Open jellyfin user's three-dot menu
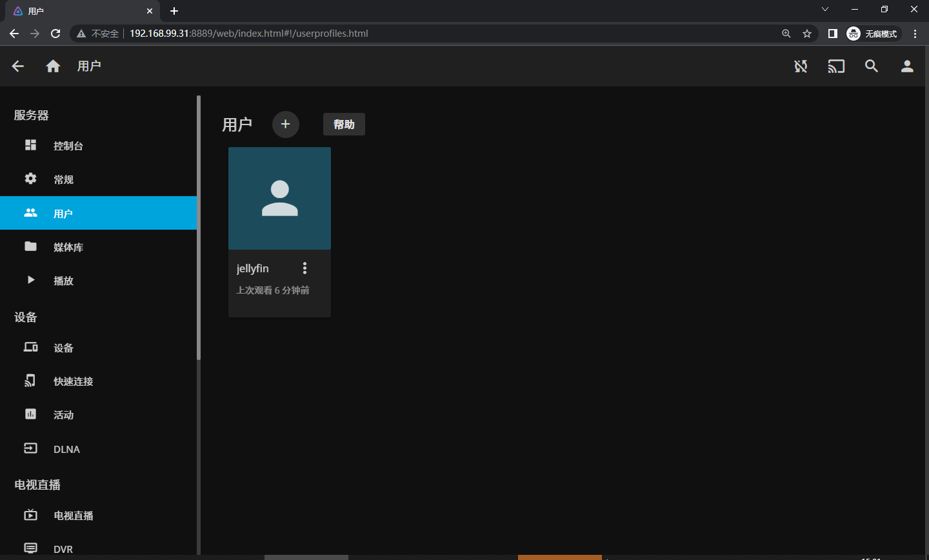Image resolution: width=929 pixels, height=560 pixels. [305, 268]
